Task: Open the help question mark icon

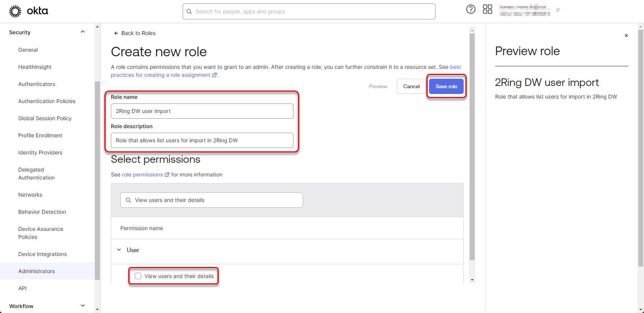Action: click(470, 10)
